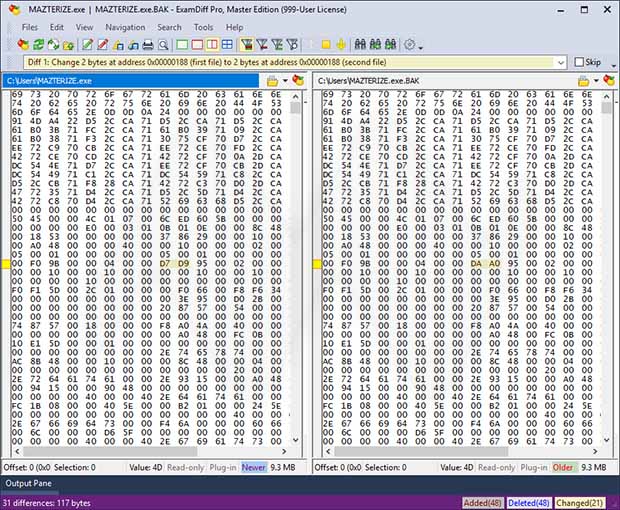Viewport: 620px width, 510px height.
Task: Open left pane folder dropdown arrow
Action: 285,81
